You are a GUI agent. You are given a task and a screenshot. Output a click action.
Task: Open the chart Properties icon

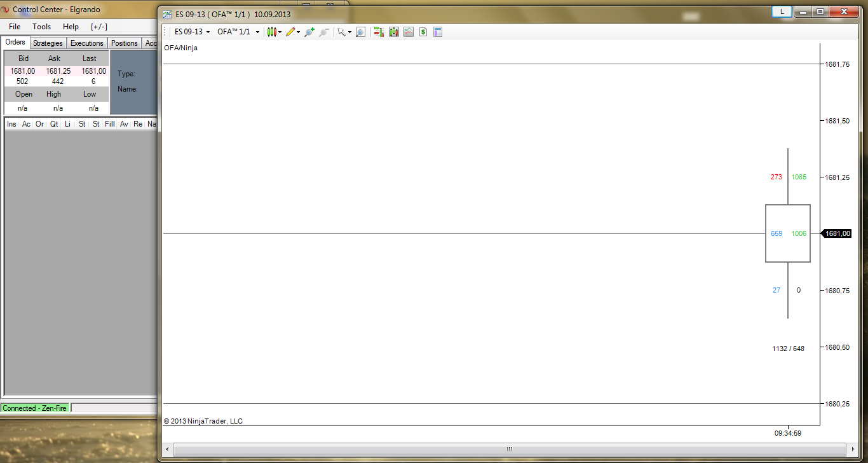pos(438,32)
